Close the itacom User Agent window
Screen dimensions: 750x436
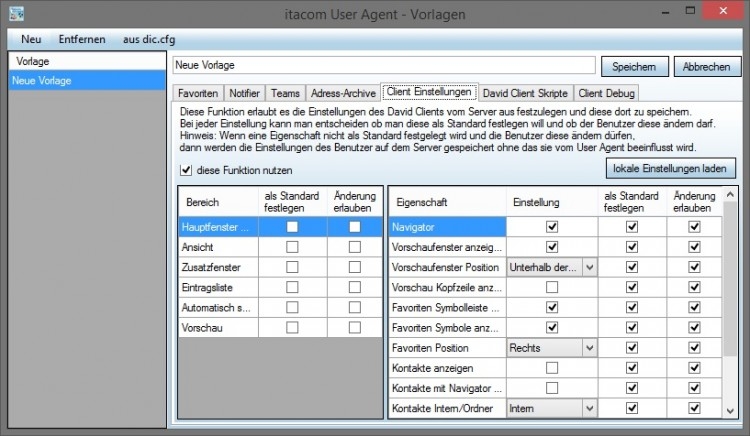[x=723, y=11]
